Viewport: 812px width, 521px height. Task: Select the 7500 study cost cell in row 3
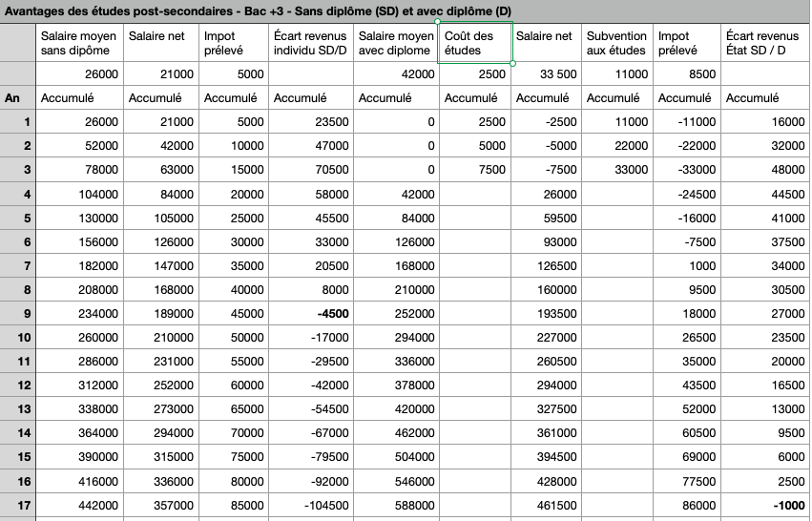(474, 169)
